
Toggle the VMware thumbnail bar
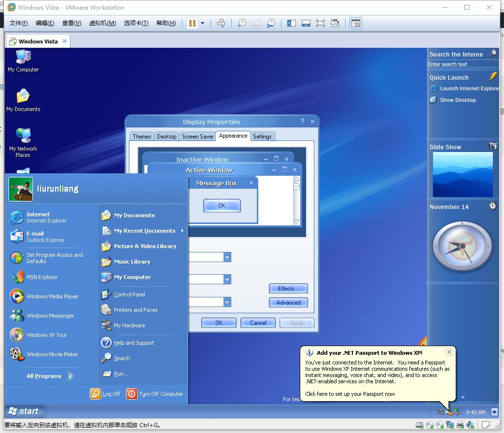click(x=306, y=23)
